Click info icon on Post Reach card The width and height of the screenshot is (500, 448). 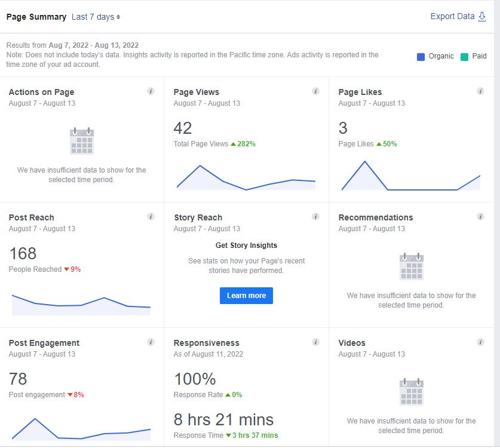(151, 217)
